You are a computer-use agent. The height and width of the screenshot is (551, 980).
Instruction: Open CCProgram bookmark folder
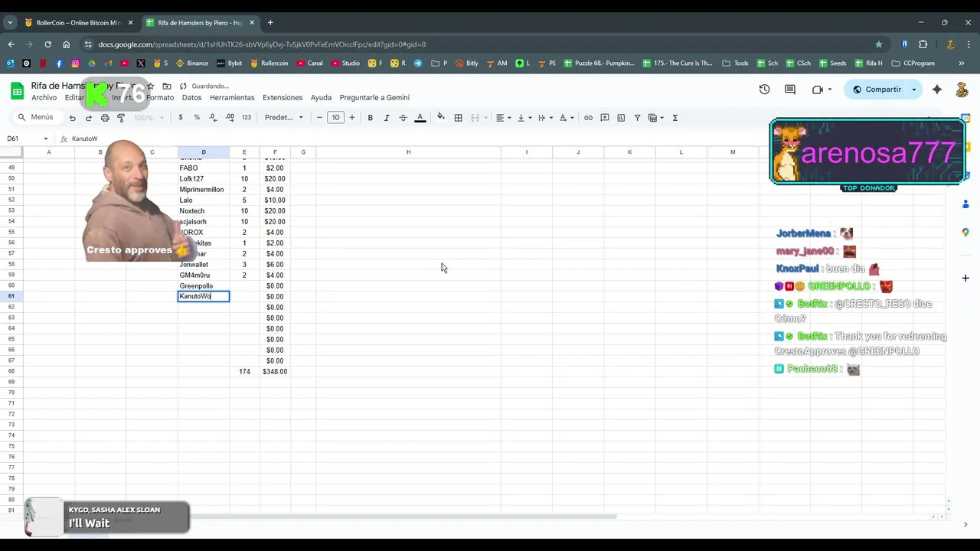tap(913, 64)
